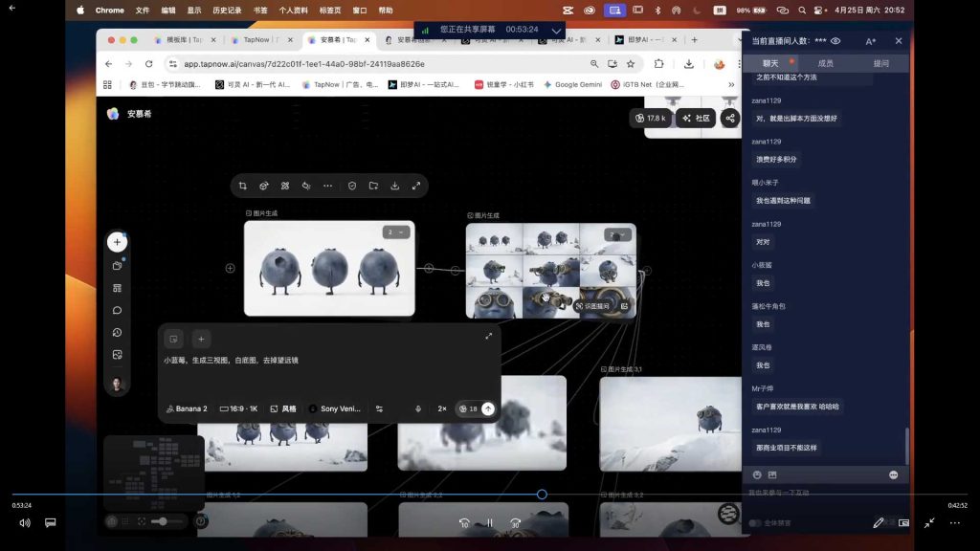This screenshot has height=551, width=980.
Task: Open the Banana 2 model dropdown
Action: (x=187, y=408)
